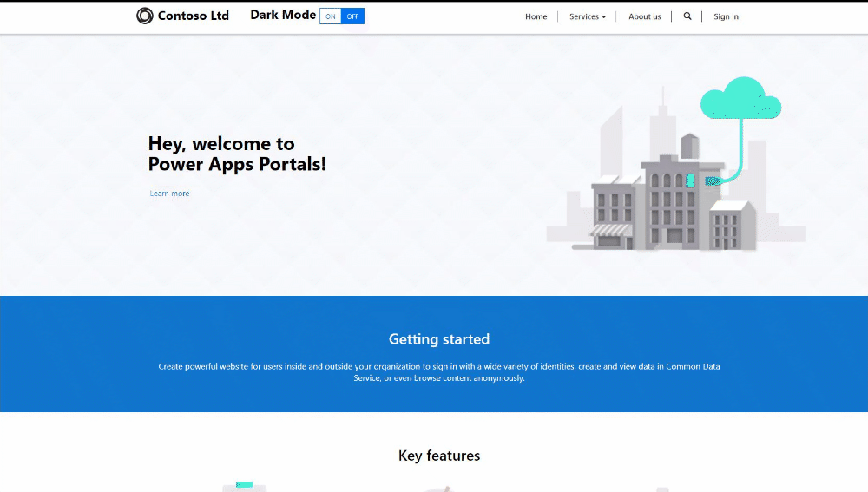Switch Dark Mode OFF
Screen dimensions: 868x492
[x=352, y=16]
